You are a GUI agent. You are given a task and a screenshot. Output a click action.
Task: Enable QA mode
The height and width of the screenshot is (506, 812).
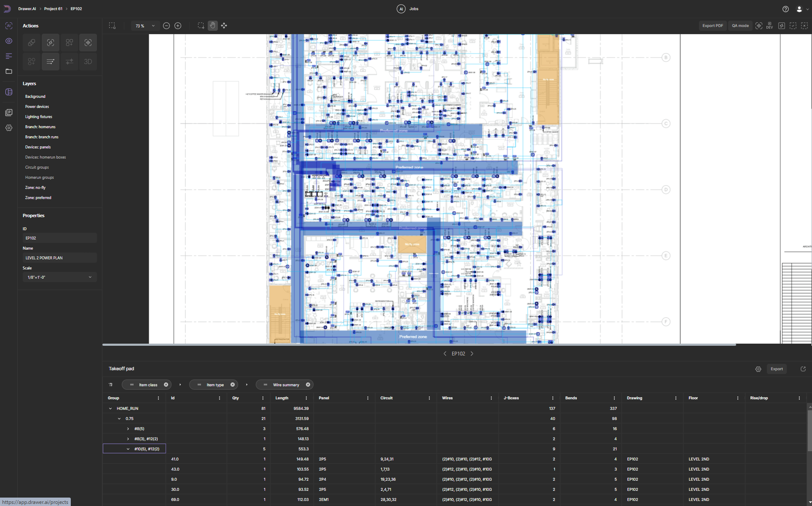(x=740, y=26)
